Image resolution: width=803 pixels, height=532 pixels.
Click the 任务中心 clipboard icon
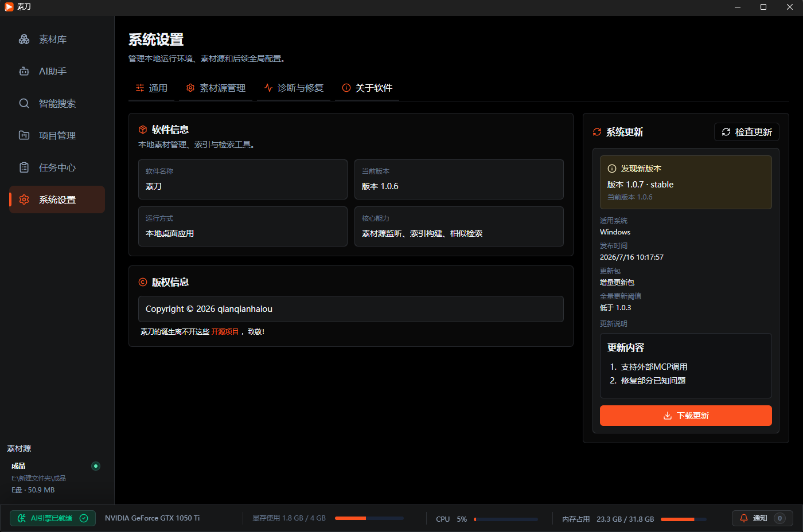coord(24,167)
